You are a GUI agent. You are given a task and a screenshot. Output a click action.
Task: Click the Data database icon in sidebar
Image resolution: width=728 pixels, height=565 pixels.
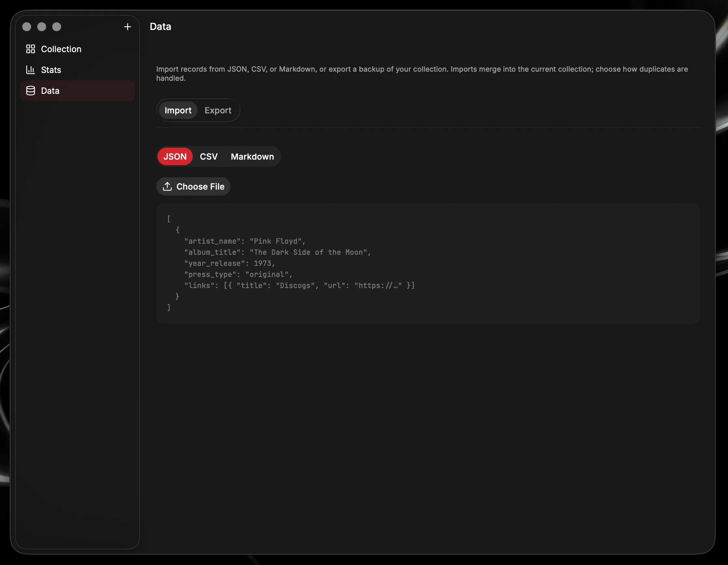click(x=31, y=91)
